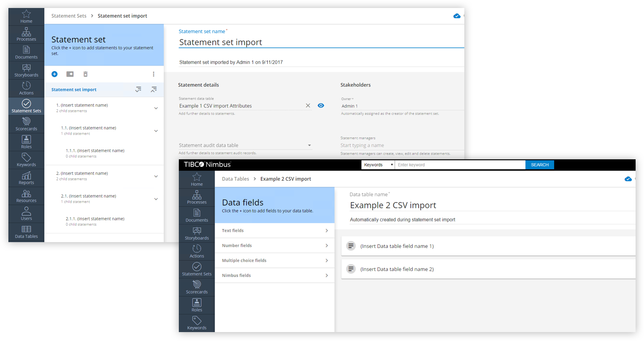Open Processes in the back window sidebar
Screen dimensions: 644x343
(x=26, y=34)
